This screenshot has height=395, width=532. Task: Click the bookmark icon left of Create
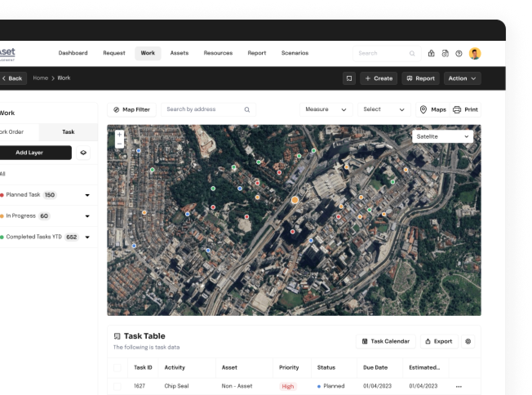pos(349,78)
